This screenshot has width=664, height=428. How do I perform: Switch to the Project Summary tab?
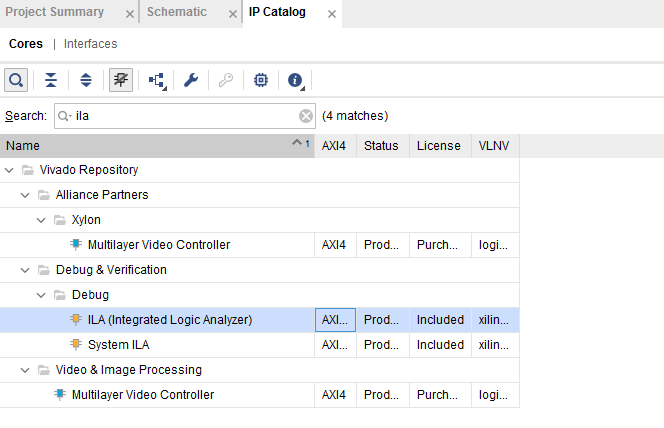click(x=55, y=12)
